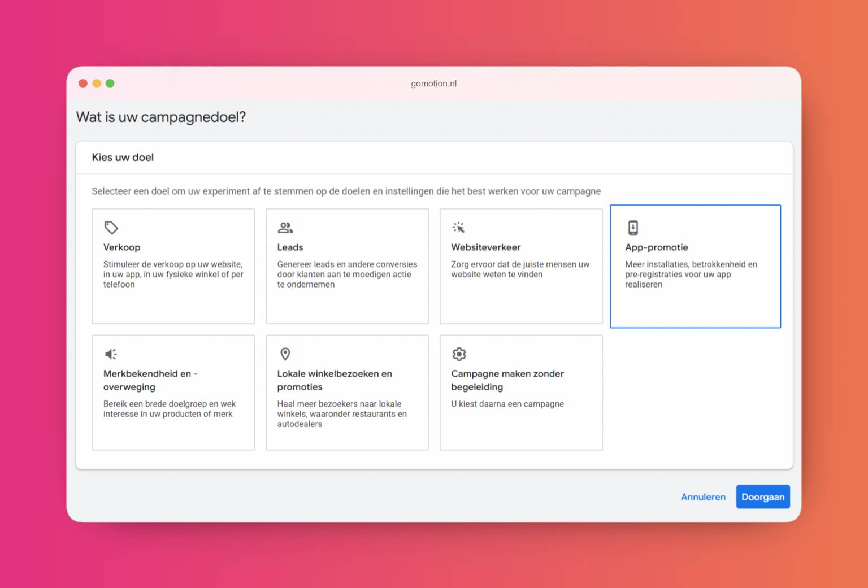This screenshot has height=588, width=868.
Task: Click the location pin icon for winkelbezoeken
Action: click(x=285, y=354)
